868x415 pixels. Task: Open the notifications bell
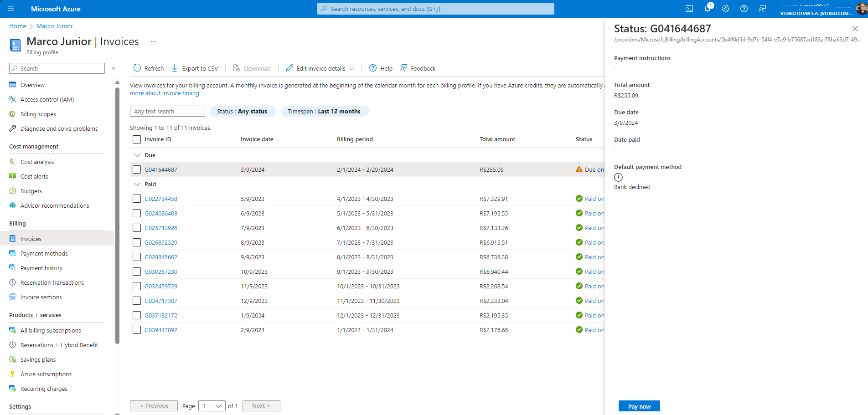tap(708, 9)
